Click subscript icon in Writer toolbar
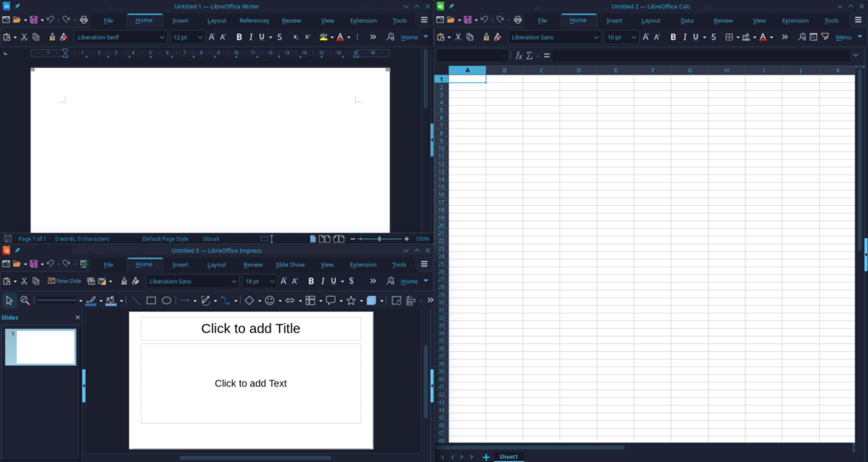This screenshot has height=462, width=868. pyautogui.click(x=296, y=37)
